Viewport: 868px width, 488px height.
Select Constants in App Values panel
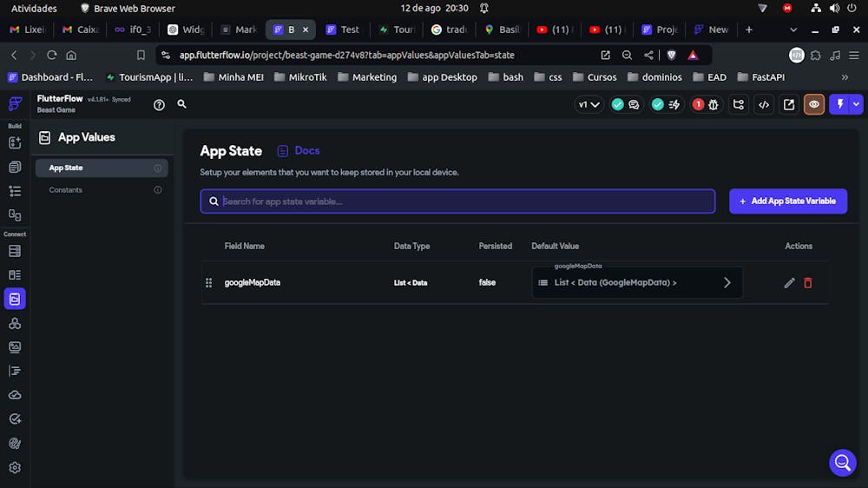click(x=66, y=190)
